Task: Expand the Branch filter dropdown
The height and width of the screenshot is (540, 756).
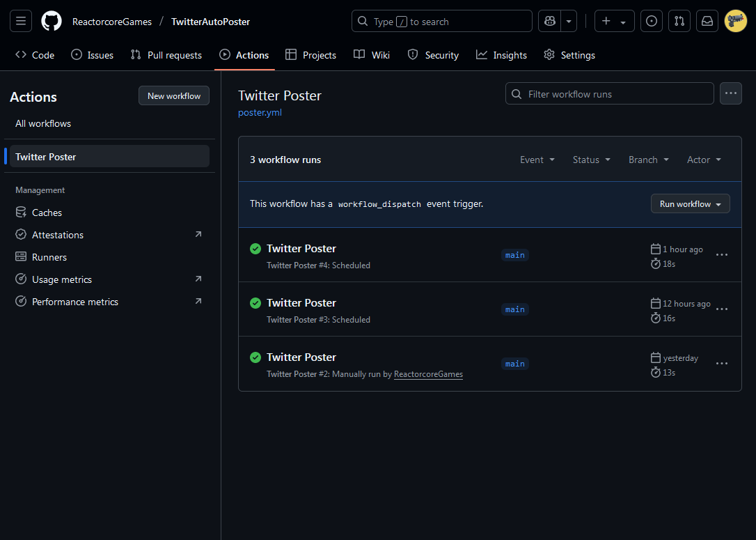Action: pyautogui.click(x=648, y=160)
